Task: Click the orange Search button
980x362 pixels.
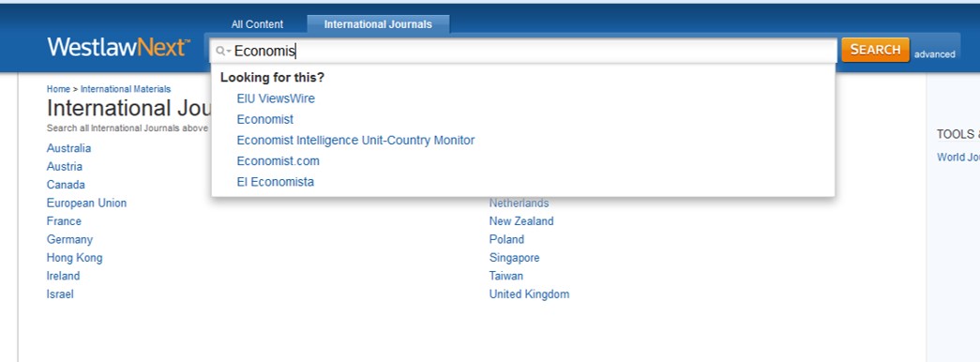Action: (x=875, y=50)
